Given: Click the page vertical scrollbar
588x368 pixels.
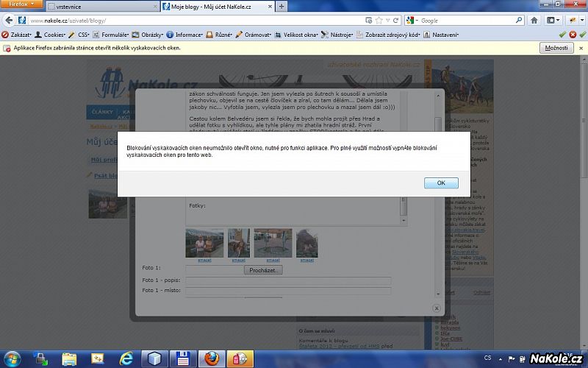Looking at the screenshot, I should point(584,120).
